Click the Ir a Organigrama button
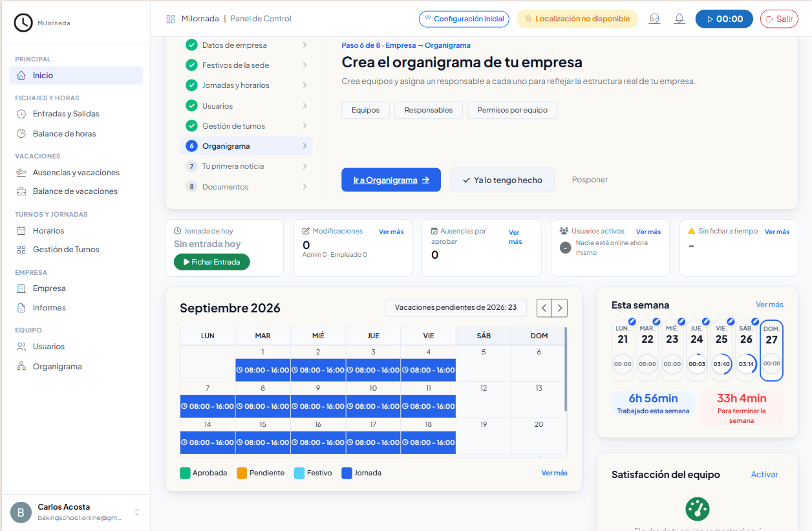 click(x=391, y=180)
